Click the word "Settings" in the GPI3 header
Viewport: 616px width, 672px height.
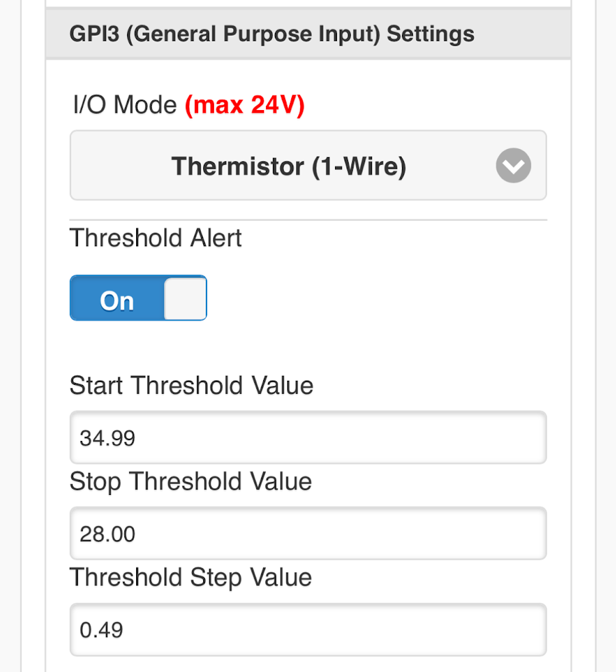(x=431, y=34)
